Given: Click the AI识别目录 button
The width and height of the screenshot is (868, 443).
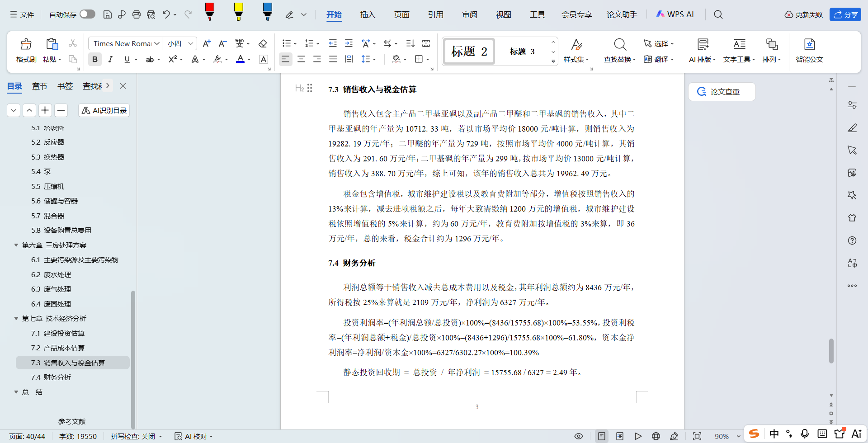Looking at the screenshot, I should (104, 110).
